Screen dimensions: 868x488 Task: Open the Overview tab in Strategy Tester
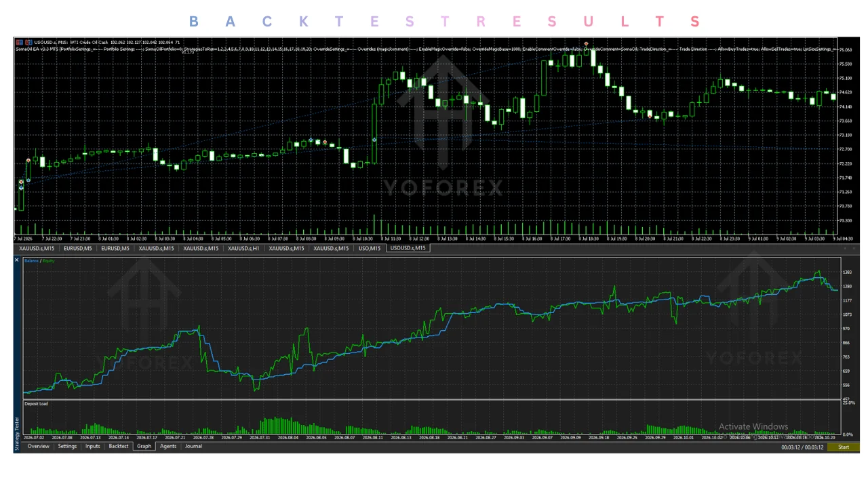click(38, 446)
